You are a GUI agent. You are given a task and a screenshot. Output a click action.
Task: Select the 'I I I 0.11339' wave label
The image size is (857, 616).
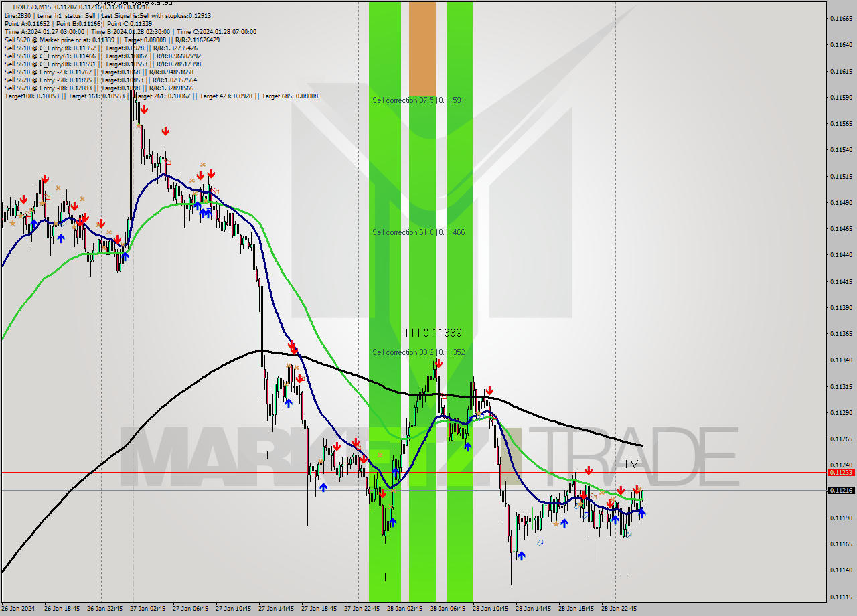434,333
